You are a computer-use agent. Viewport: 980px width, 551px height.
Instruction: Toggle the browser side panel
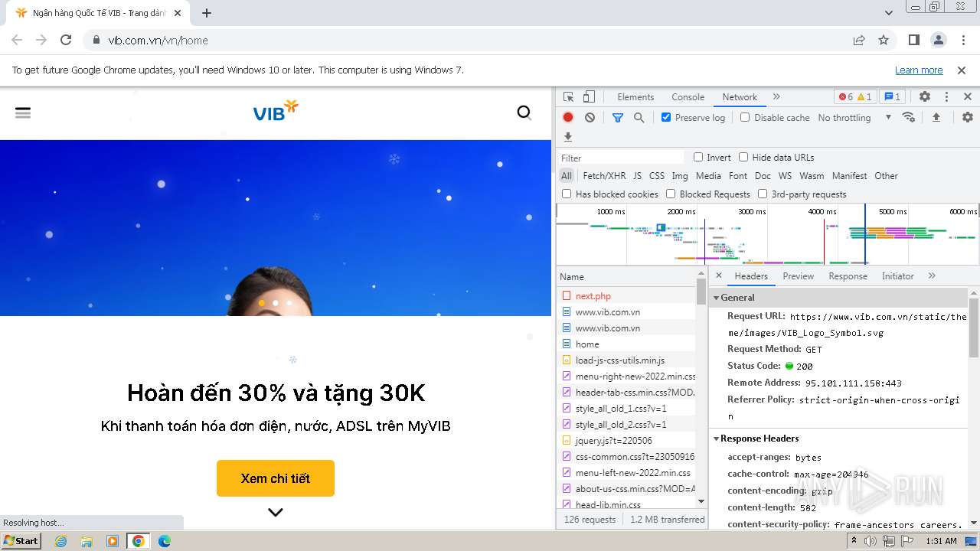coord(913,40)
